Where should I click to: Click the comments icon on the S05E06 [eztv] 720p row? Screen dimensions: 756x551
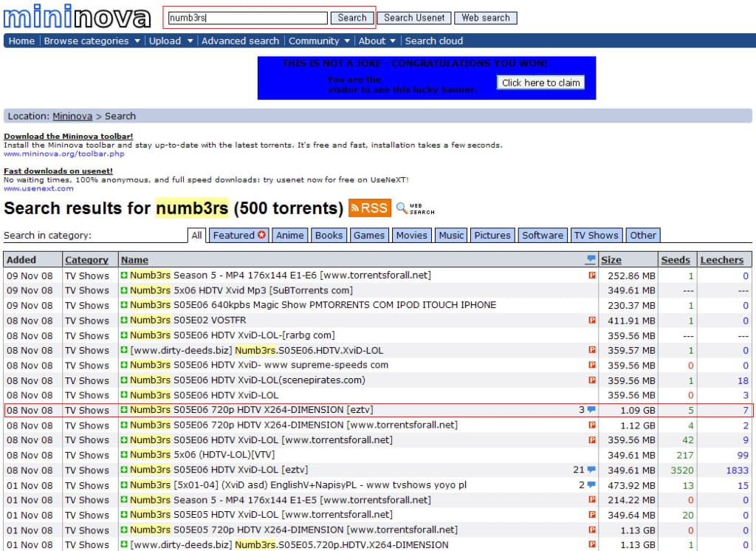(591, 410)
